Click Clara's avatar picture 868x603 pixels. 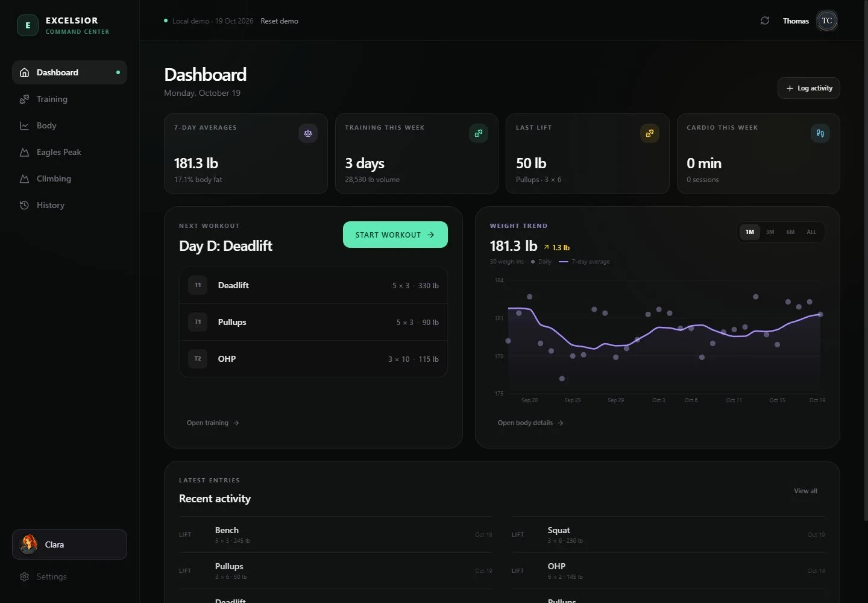click(28, 545)
